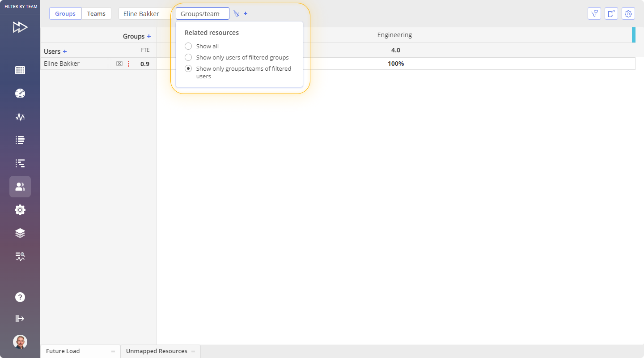Click the Engineering group column header
The image size is (644, 358).
(x=394, y=35)
